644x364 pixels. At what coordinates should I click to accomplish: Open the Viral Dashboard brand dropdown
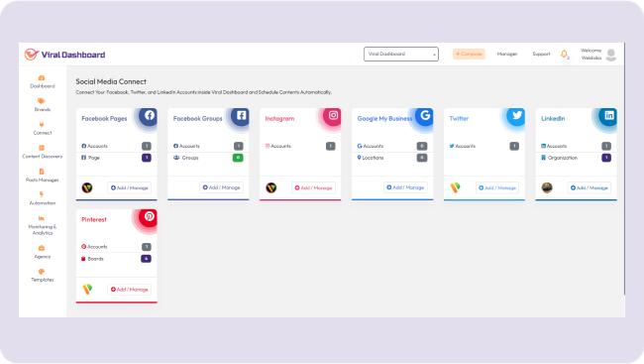[x=401, y=55]
